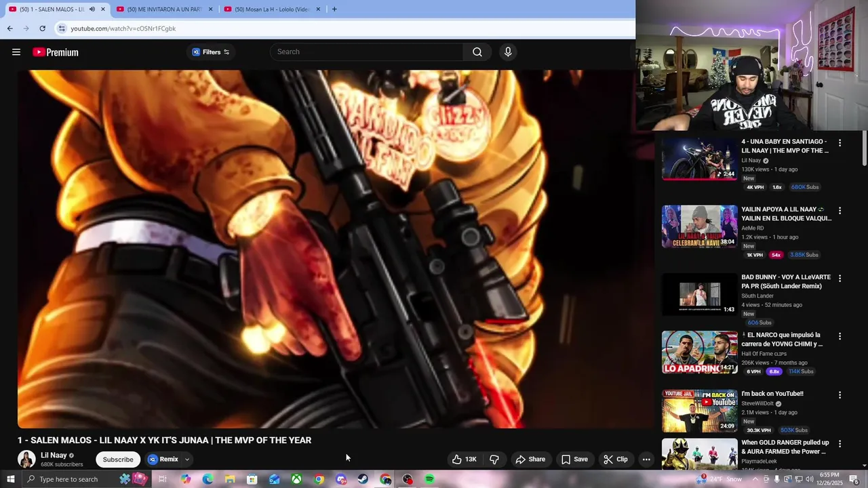View site information icon beside URL
The height and width of the screenshot is (488, 868).
pos(62,28)
